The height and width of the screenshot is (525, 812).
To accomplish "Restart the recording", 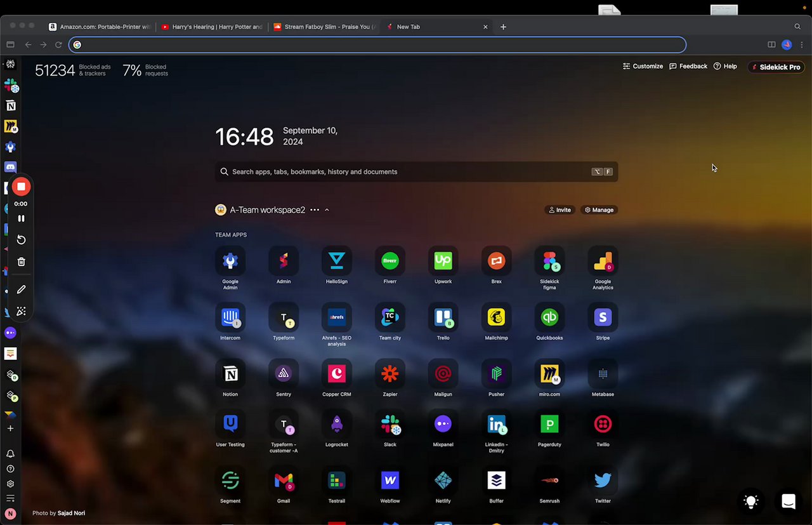I will [x=21, y=240].
